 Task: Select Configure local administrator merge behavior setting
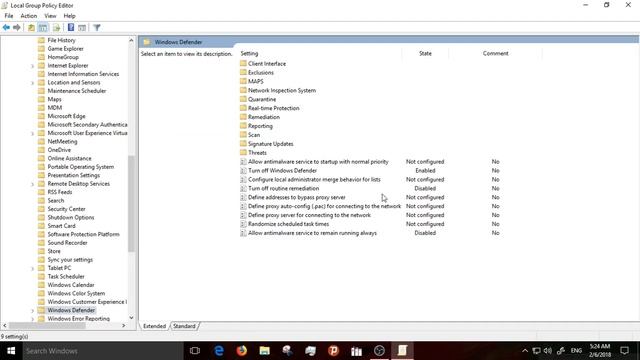[314, 180]
